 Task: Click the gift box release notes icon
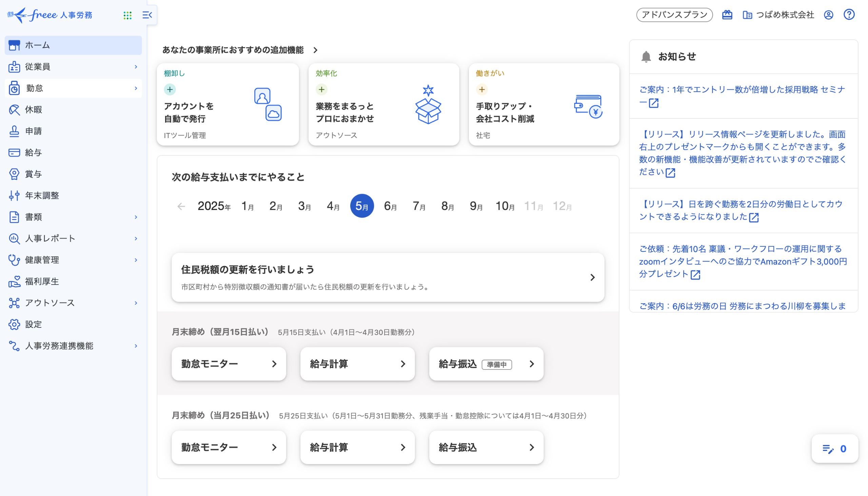click(727, 15)
